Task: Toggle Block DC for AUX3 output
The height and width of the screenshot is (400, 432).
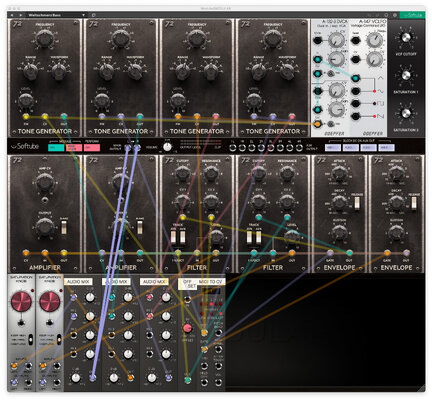Action: point(387,148)
